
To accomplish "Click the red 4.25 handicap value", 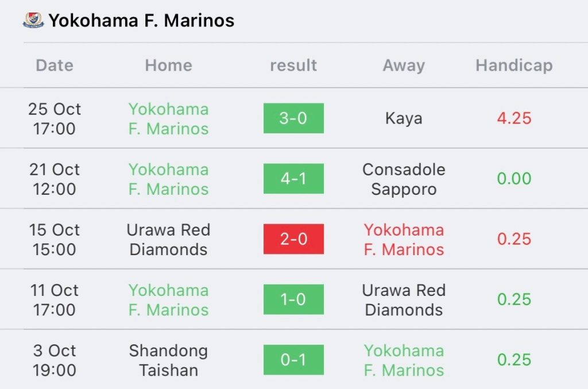I will pos(514,118).
